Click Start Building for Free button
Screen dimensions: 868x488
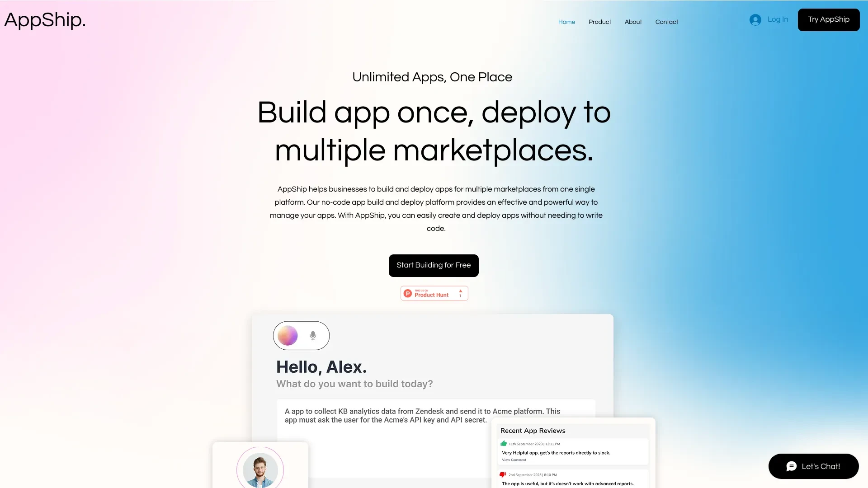434,265
